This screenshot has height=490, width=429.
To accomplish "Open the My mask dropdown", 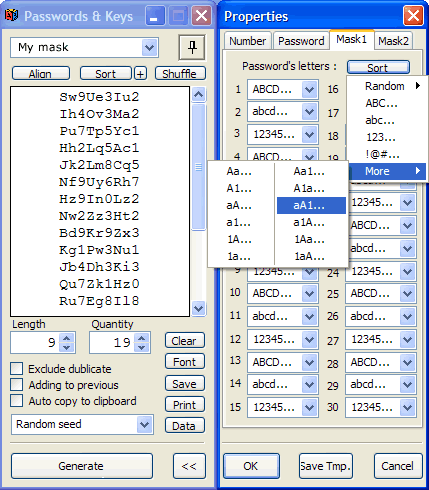I will (149, 48).
